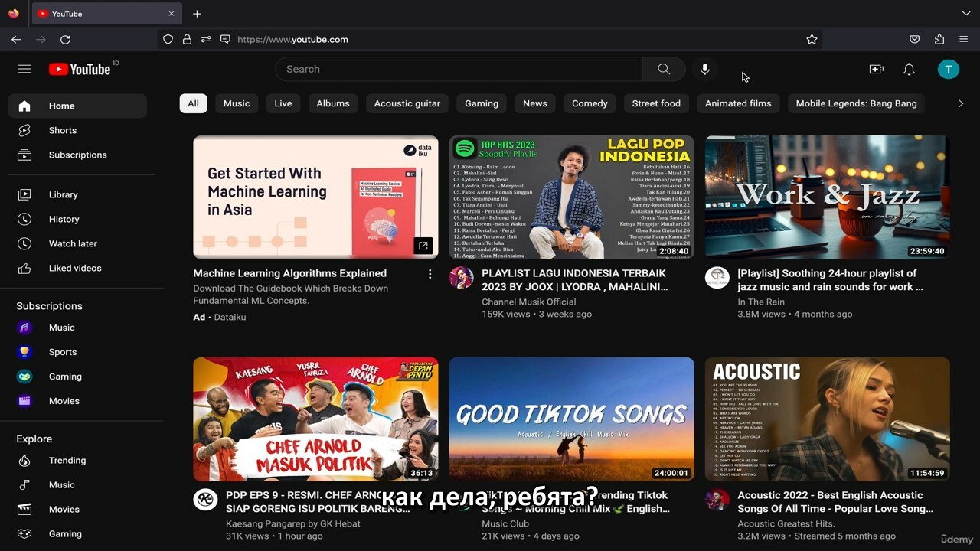Go to Home in sidebar
This screenshot has width=980, height=551.
[x=77, y=106]
